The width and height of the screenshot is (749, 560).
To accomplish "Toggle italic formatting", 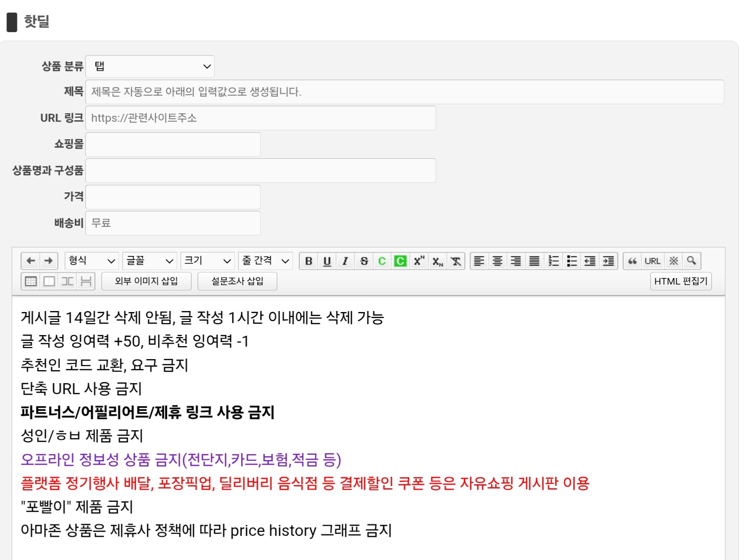I will [345, 261].
